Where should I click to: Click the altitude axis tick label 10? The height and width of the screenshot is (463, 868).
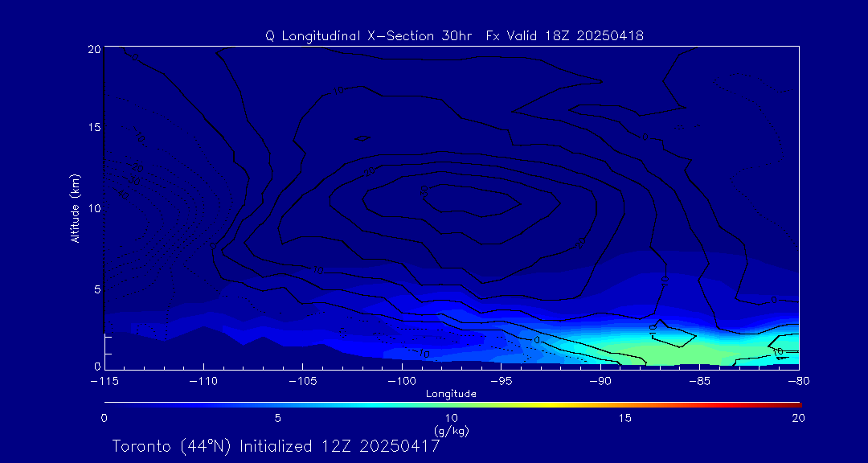coord(94,208)
